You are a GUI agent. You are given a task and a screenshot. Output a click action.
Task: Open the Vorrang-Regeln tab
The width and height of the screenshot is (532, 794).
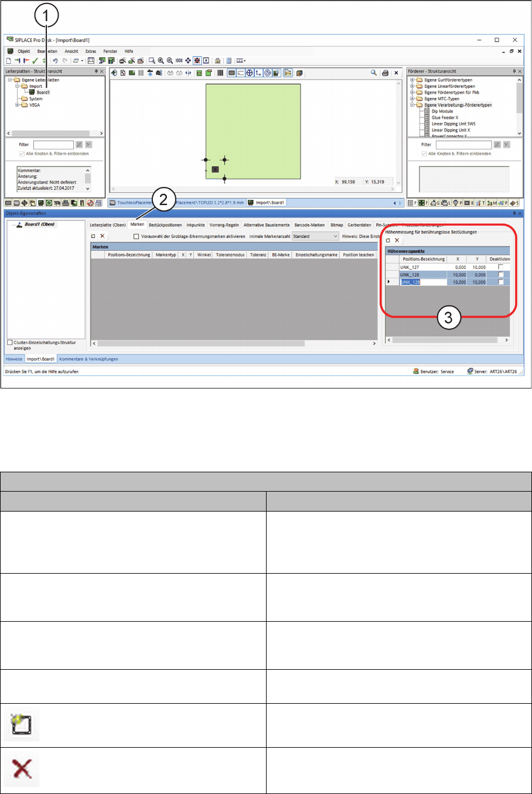(x=224, y=225)
